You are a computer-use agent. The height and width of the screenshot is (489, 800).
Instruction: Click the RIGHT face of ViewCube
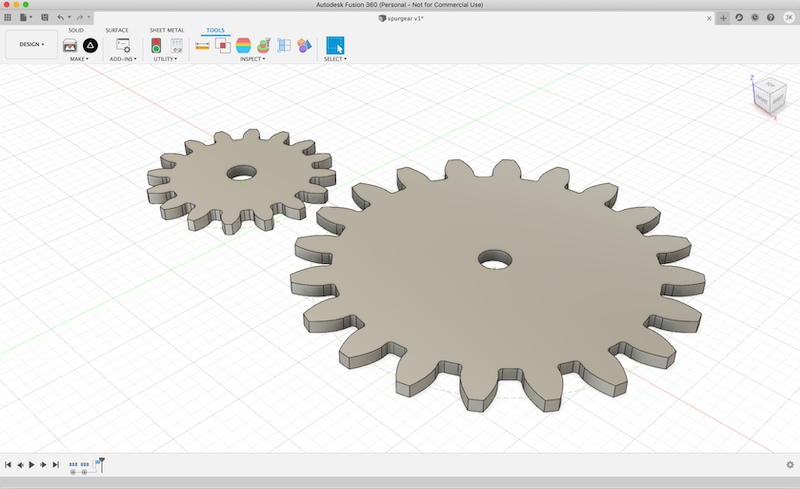[x=778, y=100]
